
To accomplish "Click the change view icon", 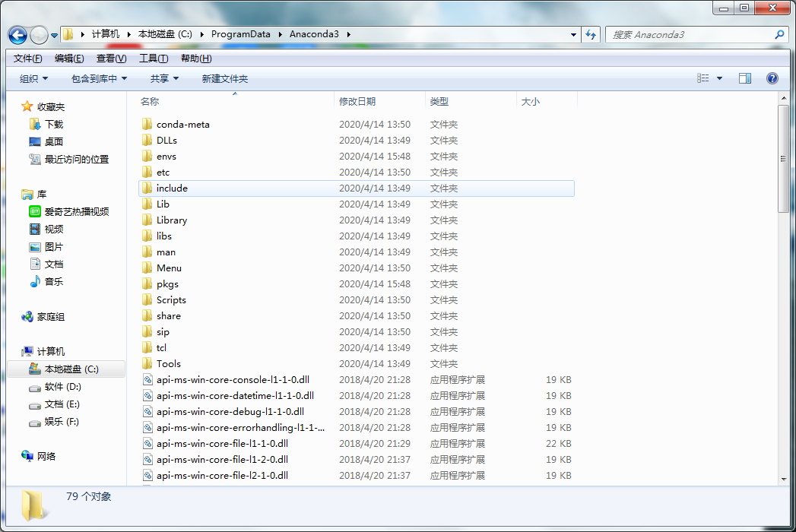I will pos(703,78).
